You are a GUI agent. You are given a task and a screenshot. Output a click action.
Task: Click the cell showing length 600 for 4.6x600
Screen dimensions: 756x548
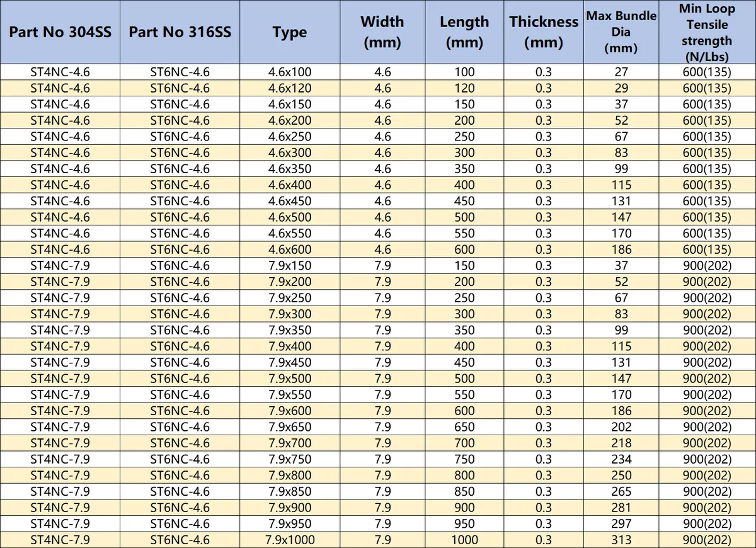(x=464, y=249)
